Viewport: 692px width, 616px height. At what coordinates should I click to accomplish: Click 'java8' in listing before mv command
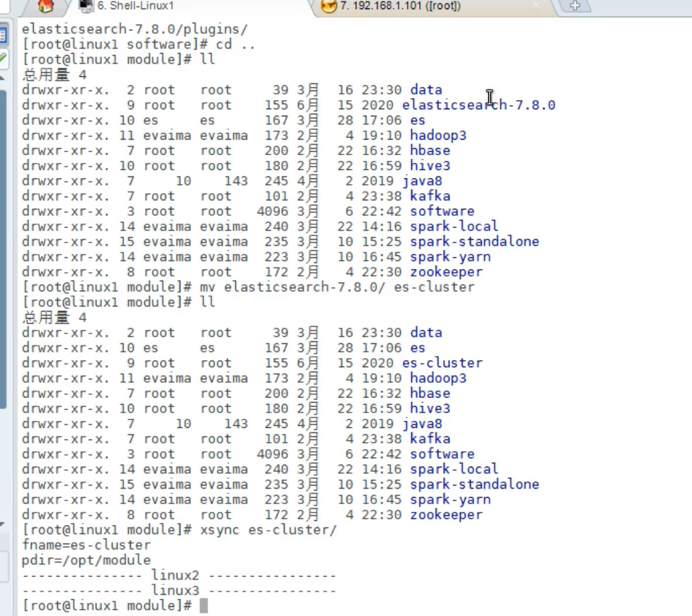coord(422,181)
